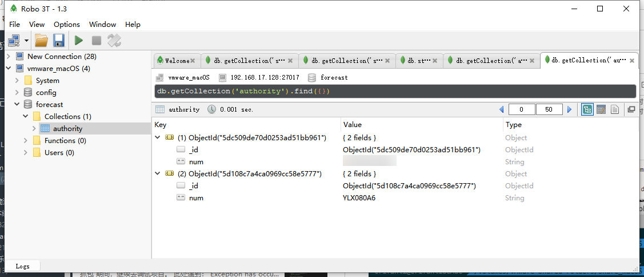Viewport: 644px width, 277px height.
Task: Collapse document (2) ObjectId row
Action: 157,173
